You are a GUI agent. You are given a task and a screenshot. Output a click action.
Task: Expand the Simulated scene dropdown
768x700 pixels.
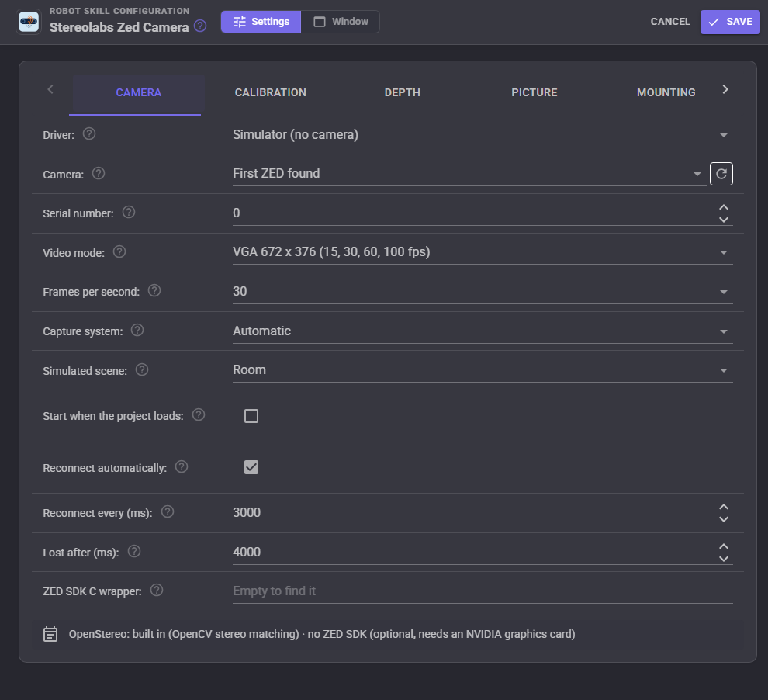(x=483, y=370)
